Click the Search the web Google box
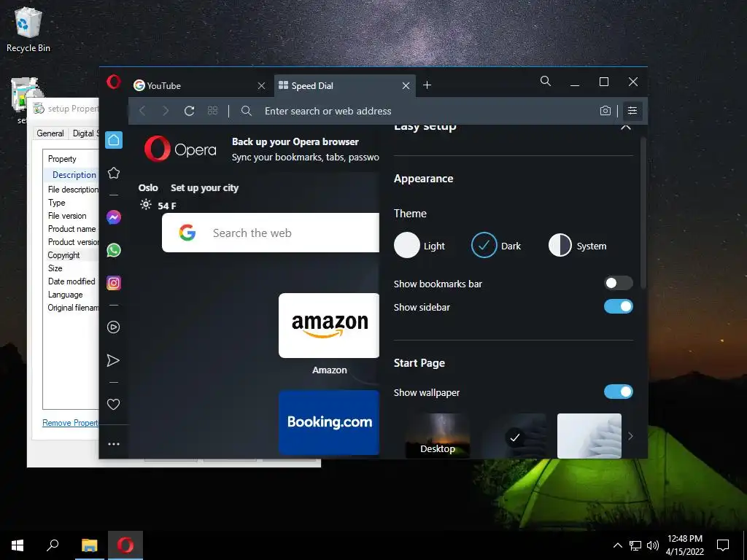Viewport: 747px width, 560px height. coord(271,233)
